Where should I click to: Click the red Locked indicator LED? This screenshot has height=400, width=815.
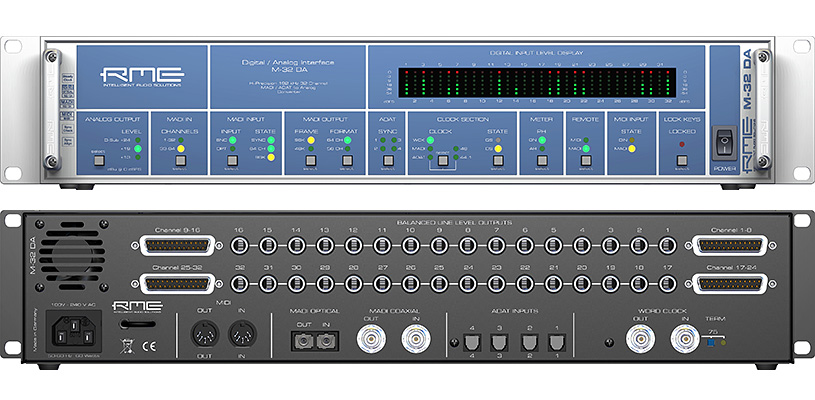click(x=681, y=144)
